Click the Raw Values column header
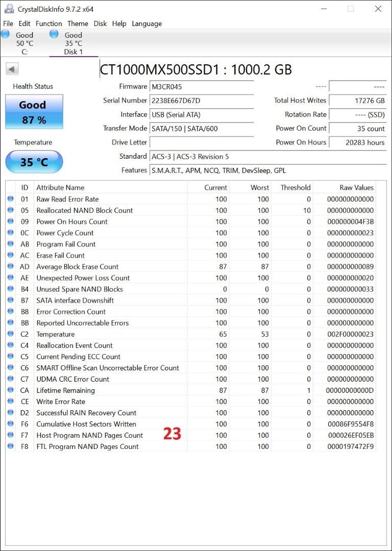The image size is (392, 551). coord(345,187)
